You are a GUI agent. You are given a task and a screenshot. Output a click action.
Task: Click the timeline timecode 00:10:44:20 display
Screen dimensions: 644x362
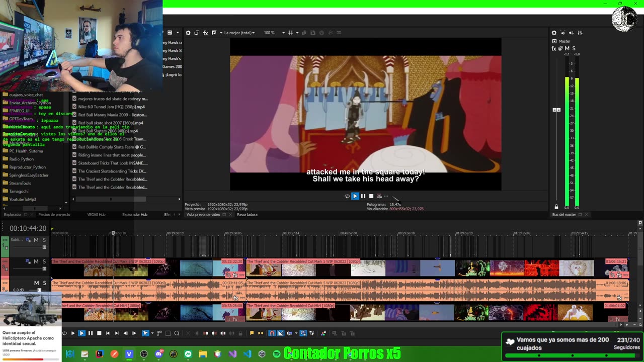pyautogui.click(x=28, y=228)
